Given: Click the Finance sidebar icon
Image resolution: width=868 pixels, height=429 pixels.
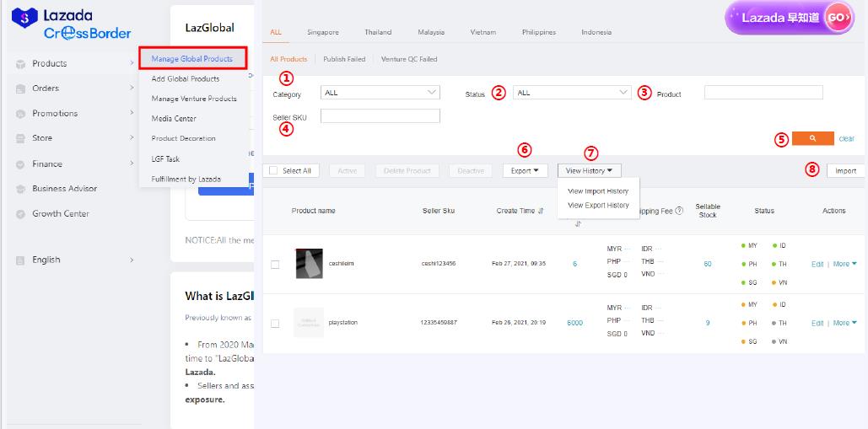Looking at the screenshot, I should coord(20,164).
